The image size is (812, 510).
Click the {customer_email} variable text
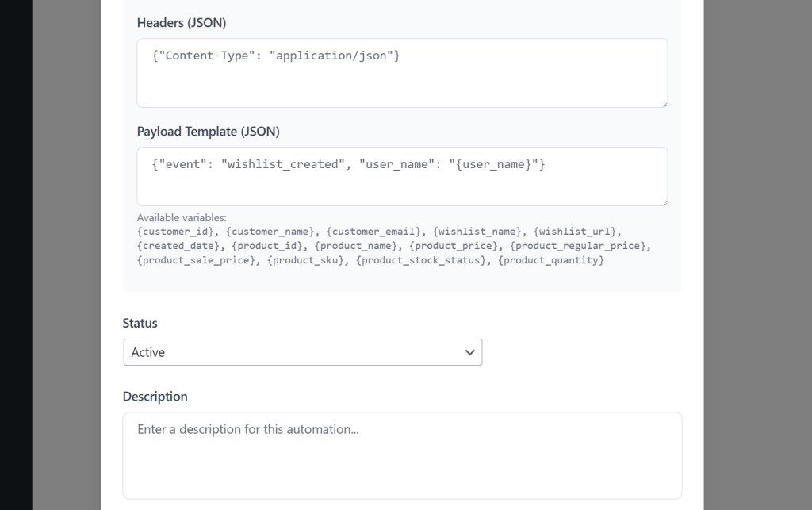pos(373,232)
